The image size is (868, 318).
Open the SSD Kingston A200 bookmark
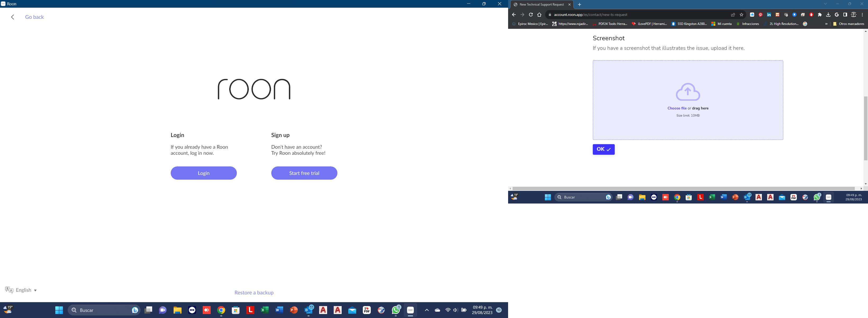tap(689, 24)
